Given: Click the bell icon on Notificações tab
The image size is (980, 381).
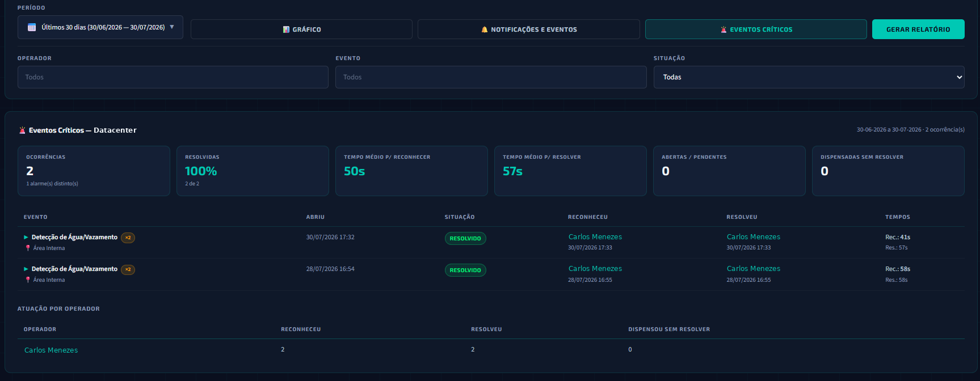Looking at the screenshot, I should coord(485,29).
